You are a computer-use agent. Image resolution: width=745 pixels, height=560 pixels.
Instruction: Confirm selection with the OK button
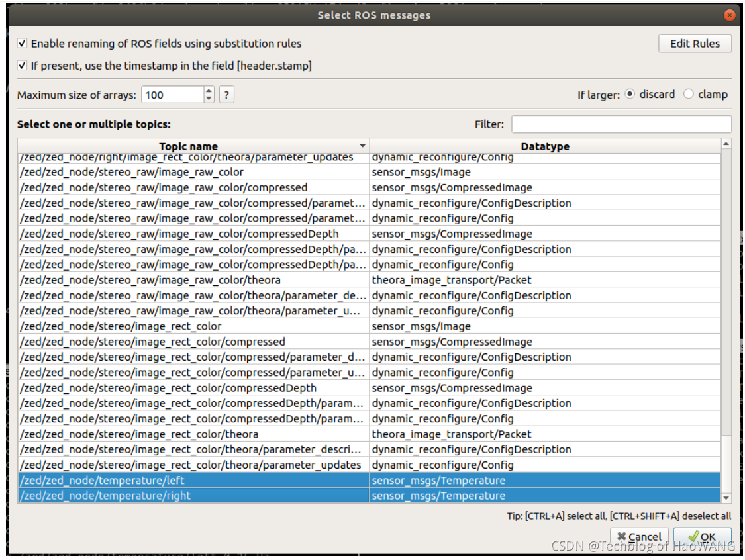pos(702,537)
